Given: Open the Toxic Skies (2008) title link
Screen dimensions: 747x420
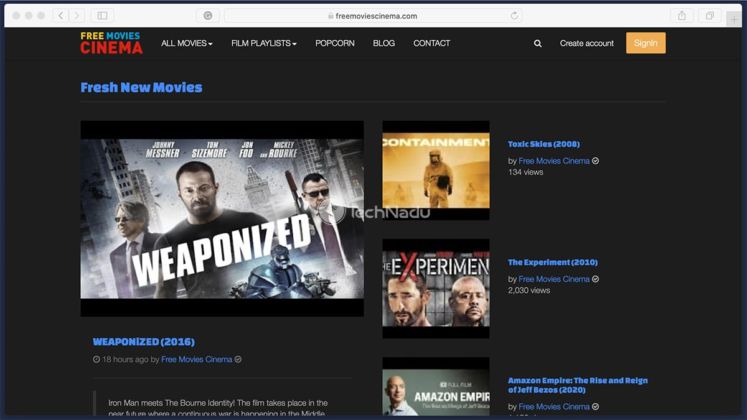Looking at the screenshot, I should 544,144.
